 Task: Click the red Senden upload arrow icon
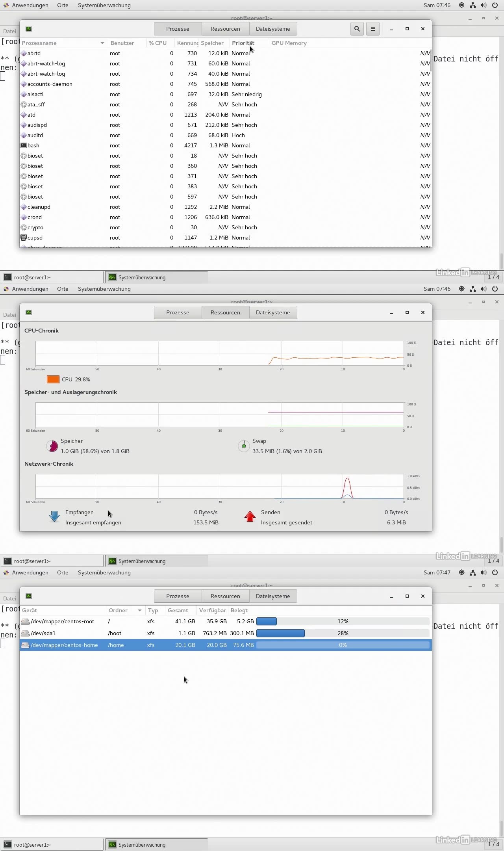pos(250,517)
